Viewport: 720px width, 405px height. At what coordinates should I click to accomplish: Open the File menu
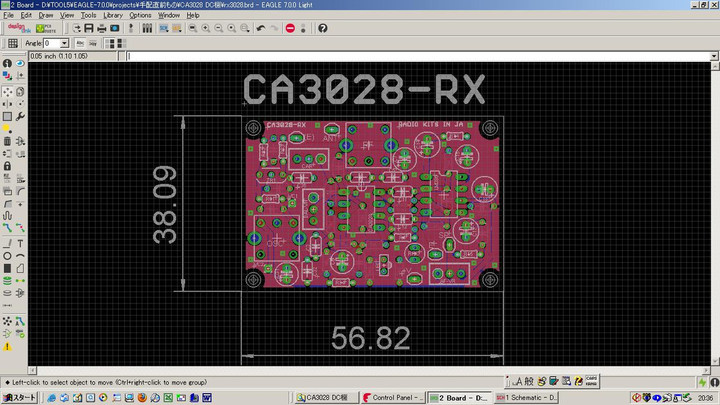coord(9,16)
